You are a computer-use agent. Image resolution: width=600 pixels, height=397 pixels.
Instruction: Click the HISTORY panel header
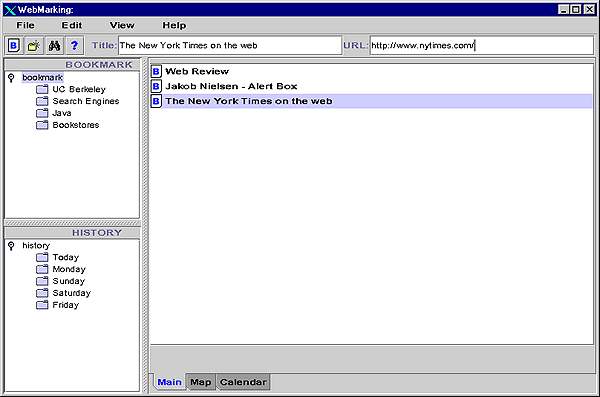(72, 233)
